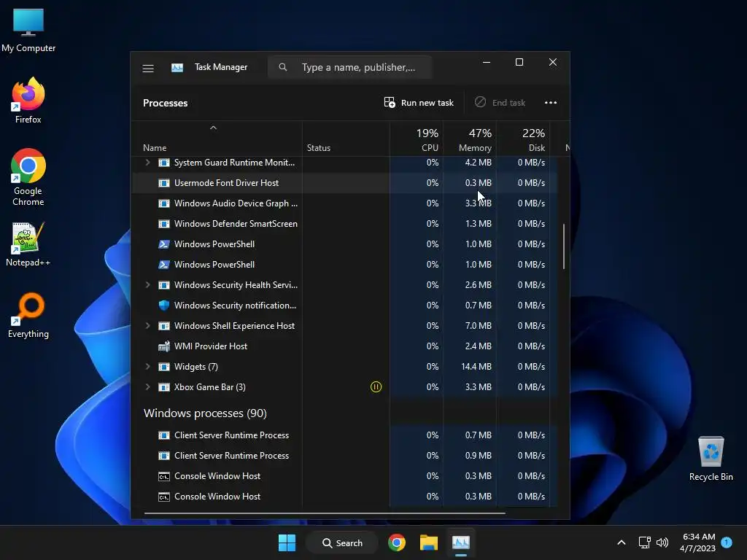Click the WMI Provider Host name text
The width and height of the screenshot is (747, 560).
211,346
